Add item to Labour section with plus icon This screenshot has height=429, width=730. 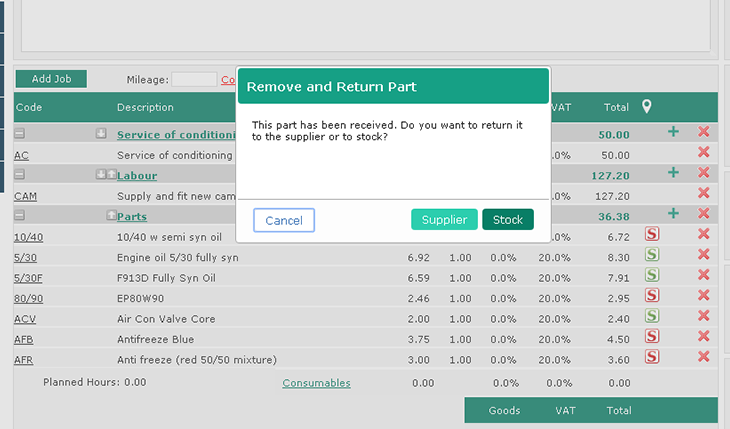click(673, 173)
